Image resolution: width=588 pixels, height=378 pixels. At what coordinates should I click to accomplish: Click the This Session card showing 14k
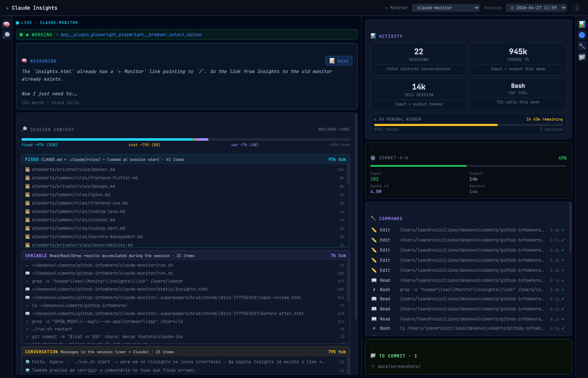click(x=419, y=94)
